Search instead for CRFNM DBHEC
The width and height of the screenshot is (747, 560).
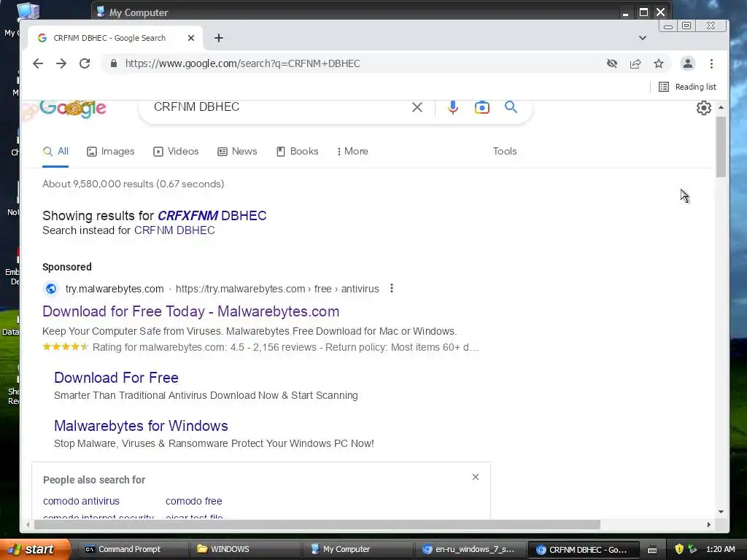[x=174, y=230]
